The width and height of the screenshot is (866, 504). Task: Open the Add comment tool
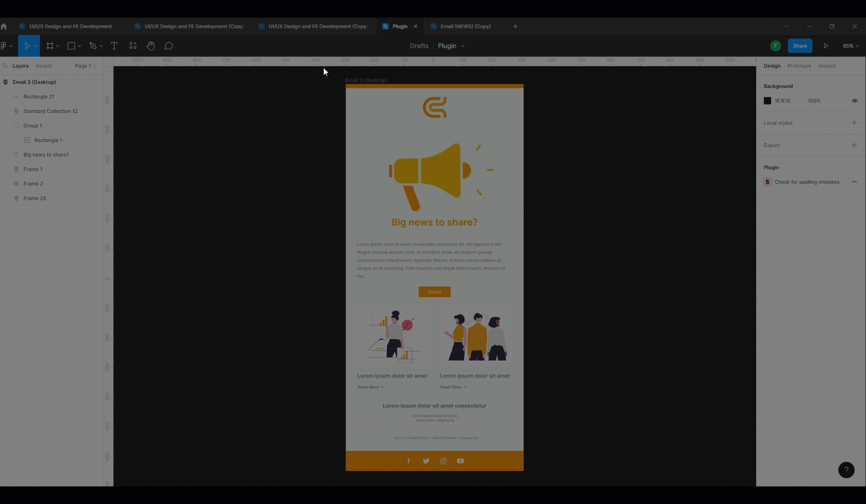168,46
